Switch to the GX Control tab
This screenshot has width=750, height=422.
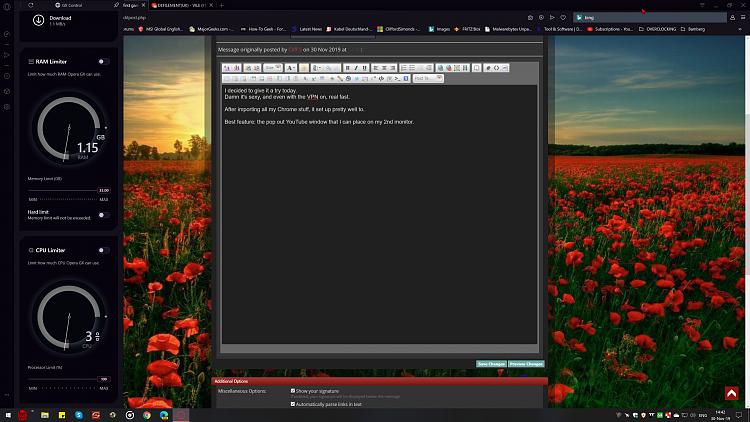click(69, 5)
